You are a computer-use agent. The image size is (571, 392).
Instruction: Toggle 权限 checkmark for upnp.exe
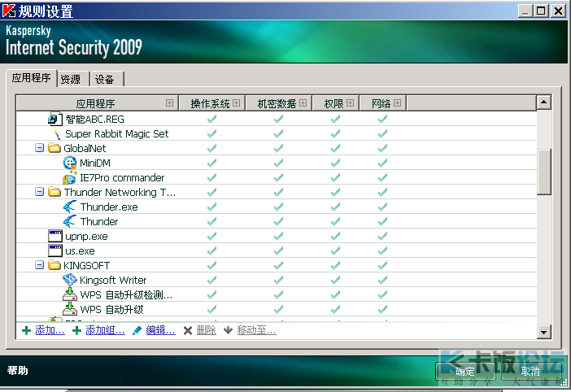(x=335, y=236)
